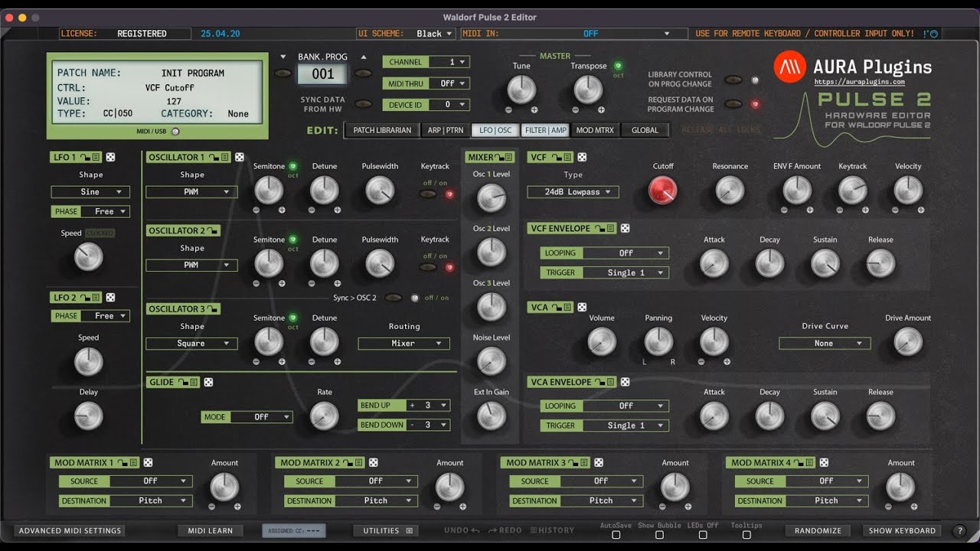
Task: Open the Utilities menu button
Action: coord(387,530)
